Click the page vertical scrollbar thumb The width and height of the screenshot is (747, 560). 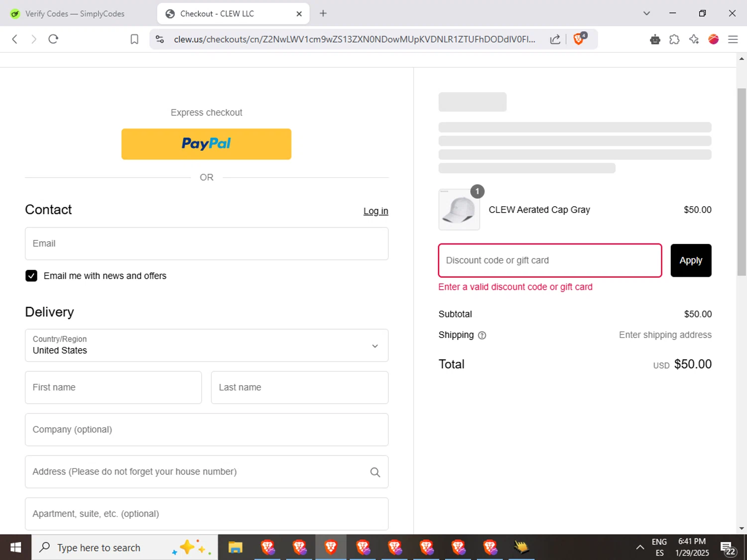pos(742,182)
